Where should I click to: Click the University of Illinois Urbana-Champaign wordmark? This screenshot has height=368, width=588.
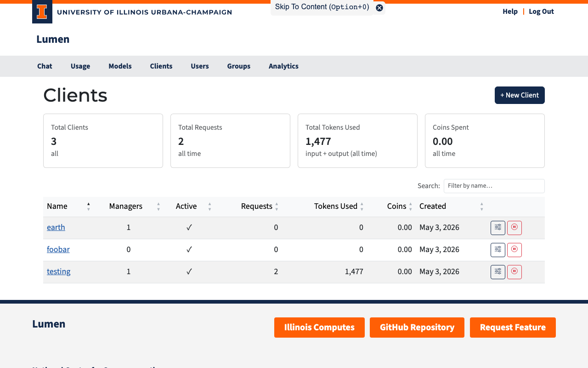point(144,12)
